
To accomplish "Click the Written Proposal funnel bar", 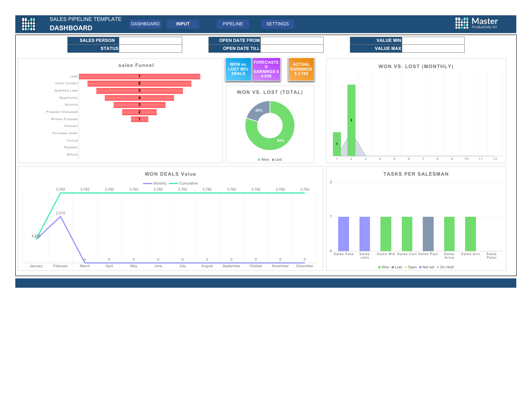I will point(139,119).
